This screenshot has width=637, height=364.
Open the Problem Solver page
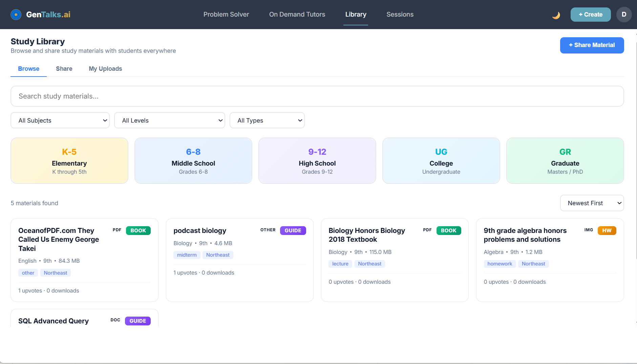226,15
